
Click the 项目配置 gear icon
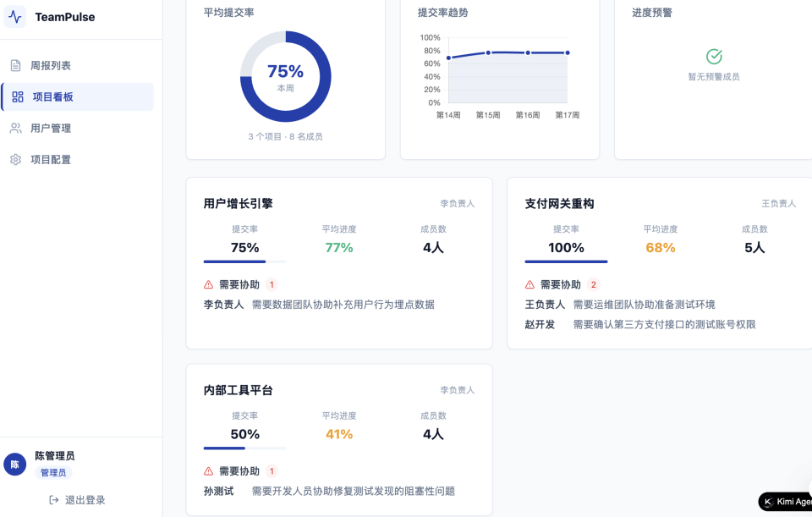tap(14, 159)
